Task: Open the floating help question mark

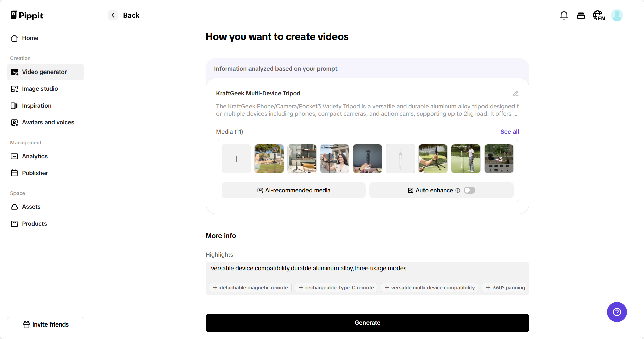Action: coord(616,312)
